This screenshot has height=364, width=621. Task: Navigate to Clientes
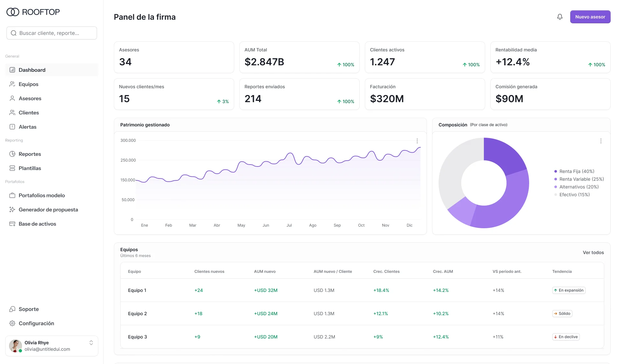pos(52,112)
